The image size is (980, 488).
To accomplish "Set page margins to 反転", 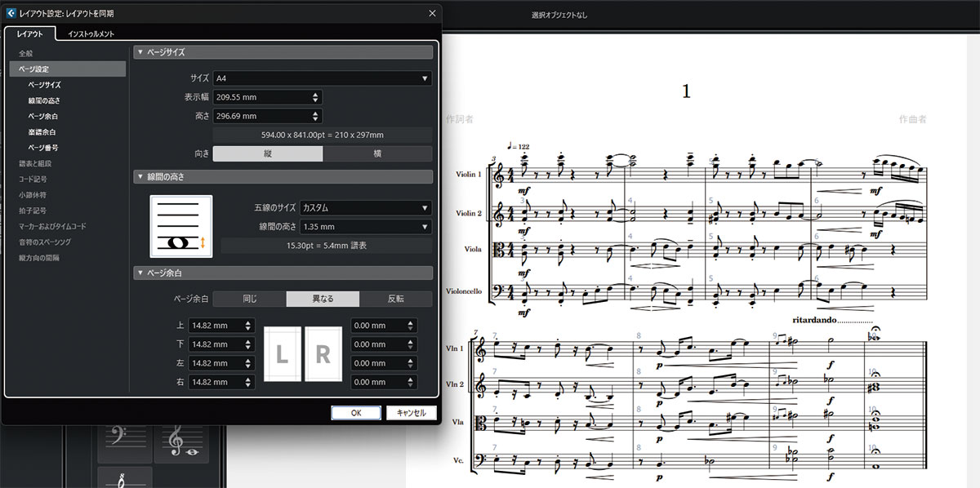I will (x=396, y=299).
